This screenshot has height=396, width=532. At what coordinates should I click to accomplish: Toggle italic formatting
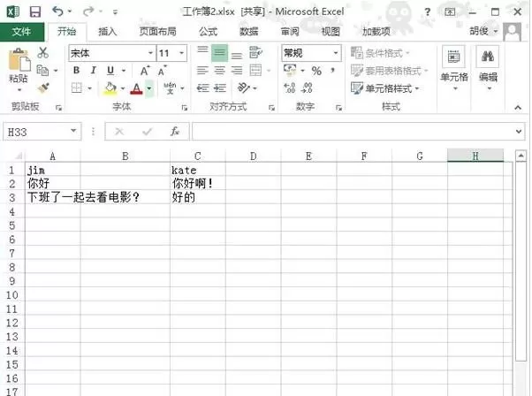[x=94, y=70]
